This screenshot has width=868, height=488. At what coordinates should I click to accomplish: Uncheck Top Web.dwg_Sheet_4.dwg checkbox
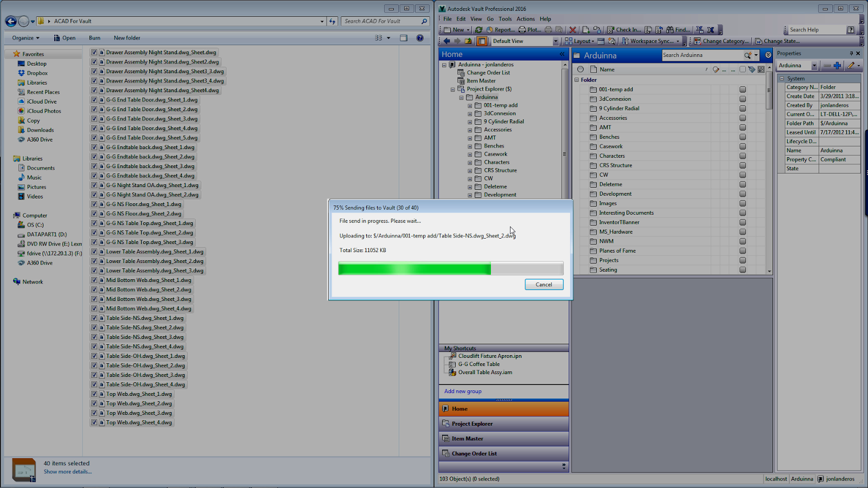click(94, 422)
